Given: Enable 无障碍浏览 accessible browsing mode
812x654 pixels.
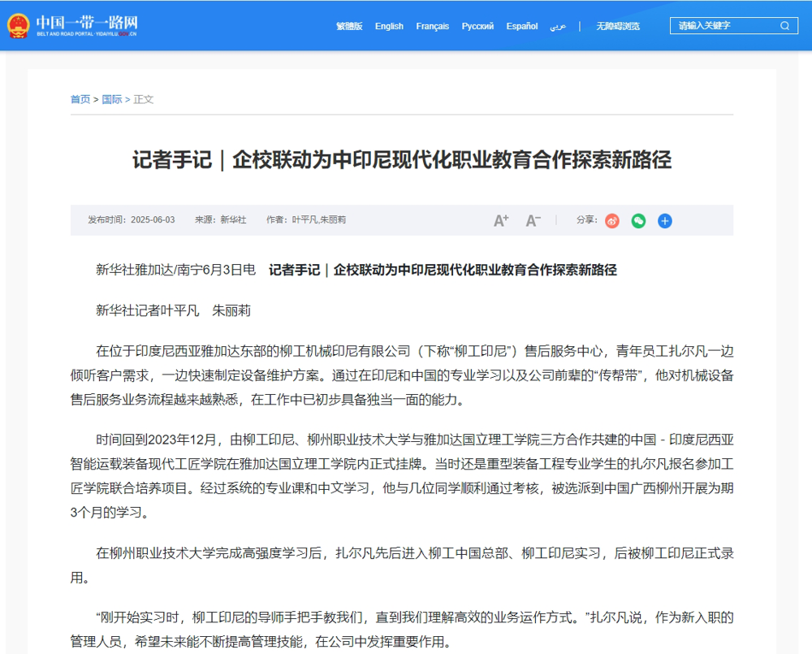Looking at the screenshot, I should tap(619, 26).
